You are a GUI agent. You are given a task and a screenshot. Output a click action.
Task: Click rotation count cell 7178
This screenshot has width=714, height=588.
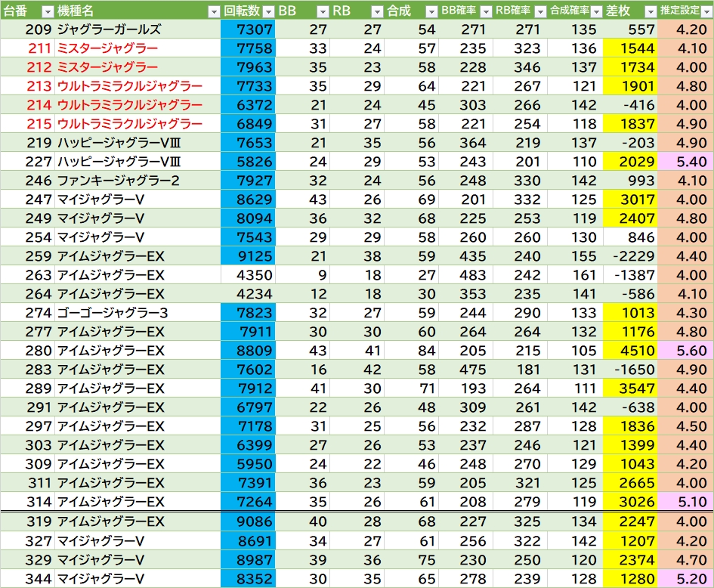(248, 426)
